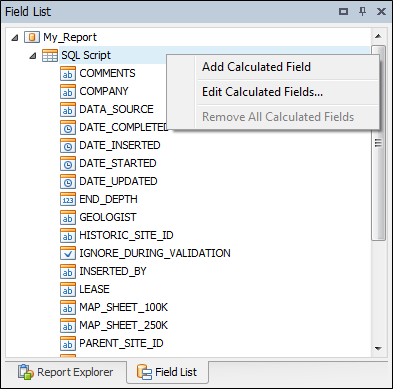Click the GEOLOGIST text field icon
Viewport: 393px width, 389px height.
tap(68, 217)
